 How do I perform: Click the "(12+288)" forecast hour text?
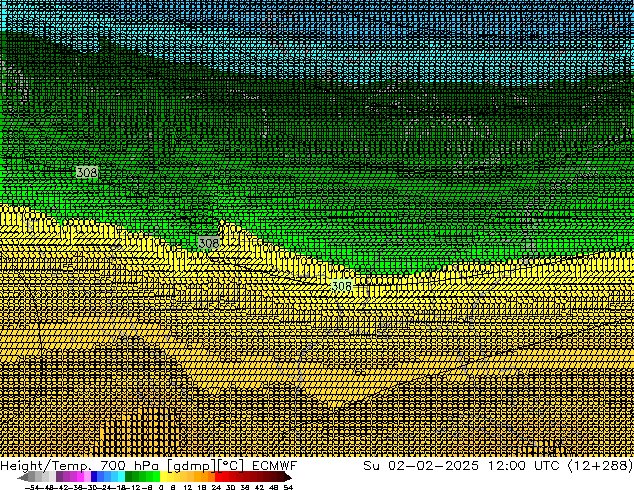(x=600, y=465)
